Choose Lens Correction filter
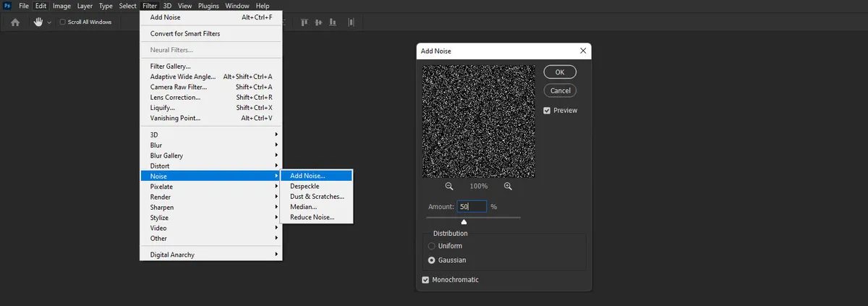 pos(210,97)
